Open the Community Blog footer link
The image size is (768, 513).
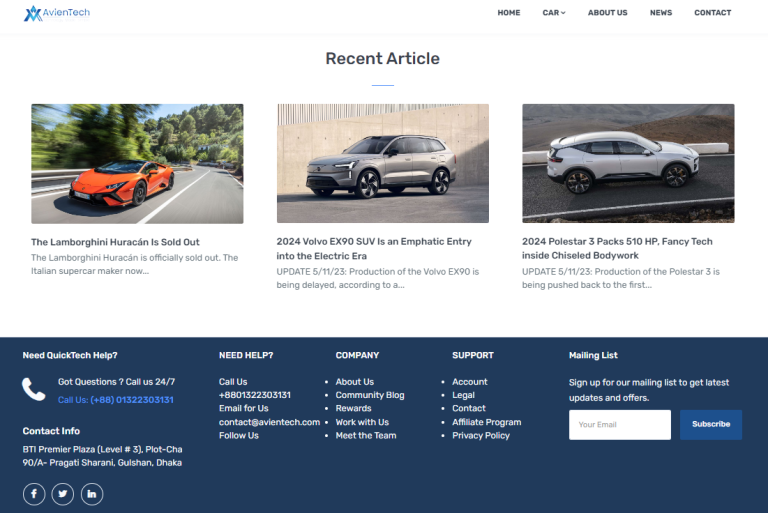click(370, 395)
